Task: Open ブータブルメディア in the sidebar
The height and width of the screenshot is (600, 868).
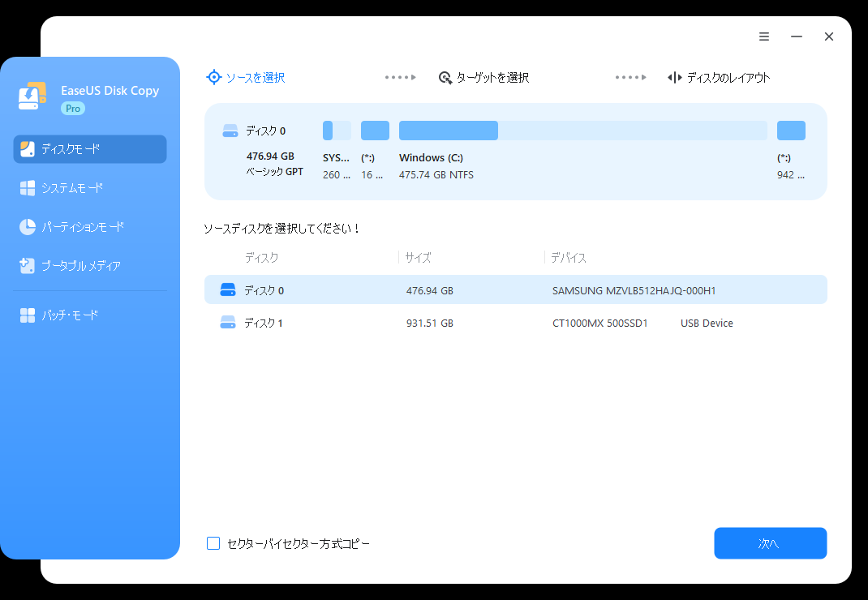Action: (x=90, y=266)
